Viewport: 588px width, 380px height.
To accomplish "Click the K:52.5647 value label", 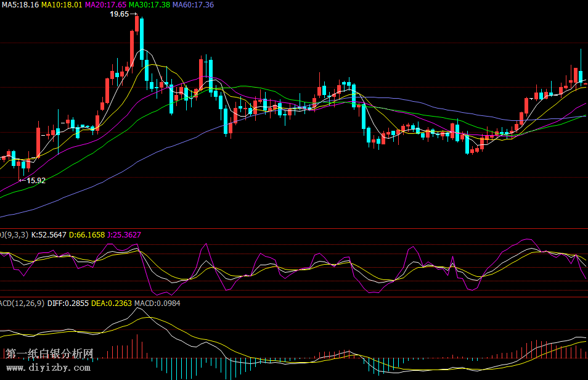I will [x=49, y=234].
